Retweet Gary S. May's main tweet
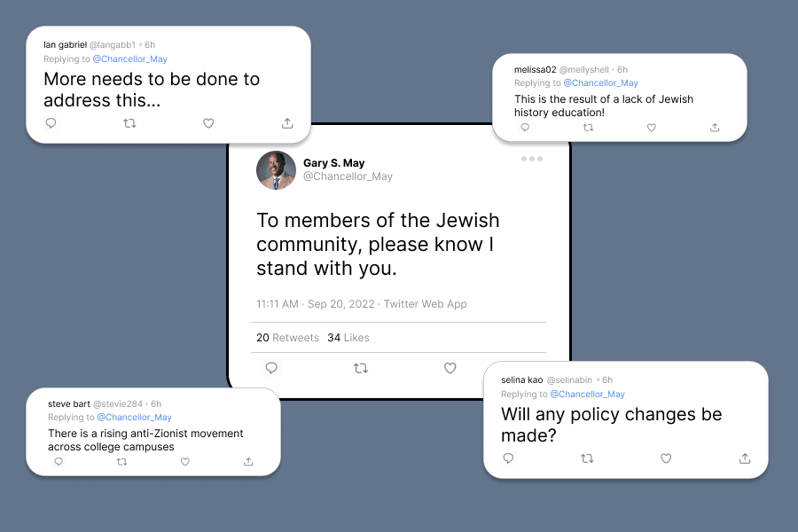Viewport: 798px width, 532px height. pyautogui.click(x=361, y=368)
